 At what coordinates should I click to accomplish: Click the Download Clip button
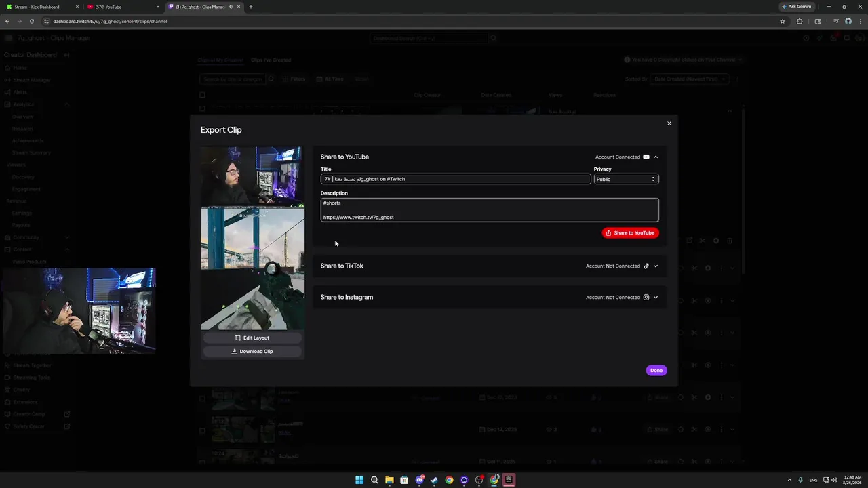coord(252,351)
